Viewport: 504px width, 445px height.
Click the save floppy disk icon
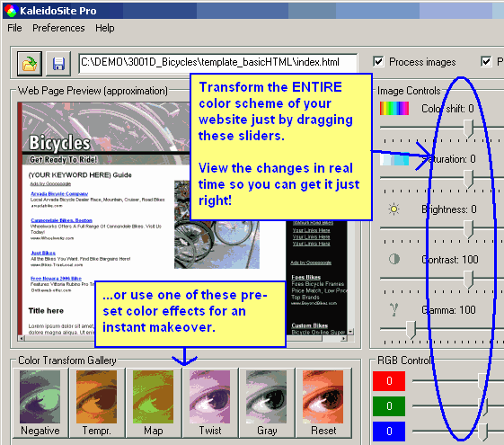[58, 63]
